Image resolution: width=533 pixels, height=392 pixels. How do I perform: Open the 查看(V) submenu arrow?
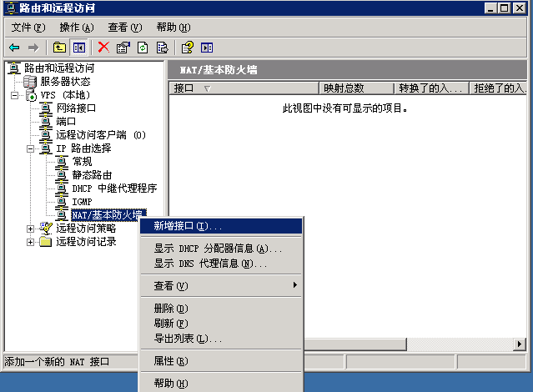295,285
